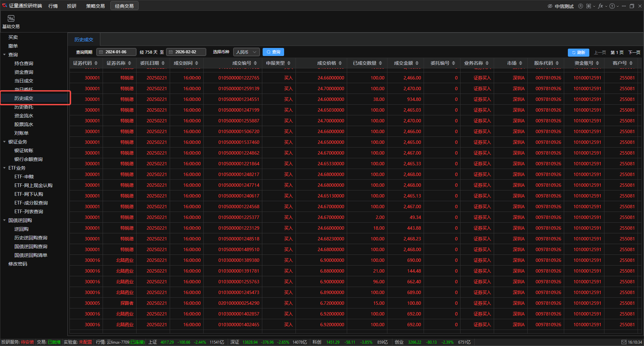Open the 投研 menu

[x=71, y=6]
